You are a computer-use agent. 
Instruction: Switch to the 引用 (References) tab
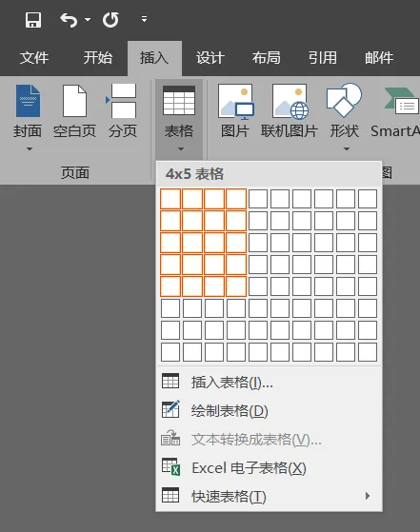pos(323,58)
